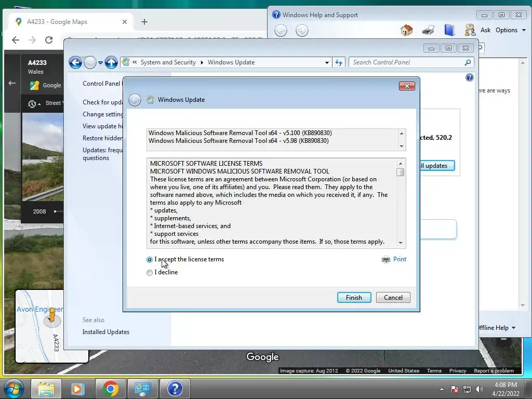This screenshot has width=532, height=399.
Task: Open Windows Media Player from taskbar
Action: 77,389
